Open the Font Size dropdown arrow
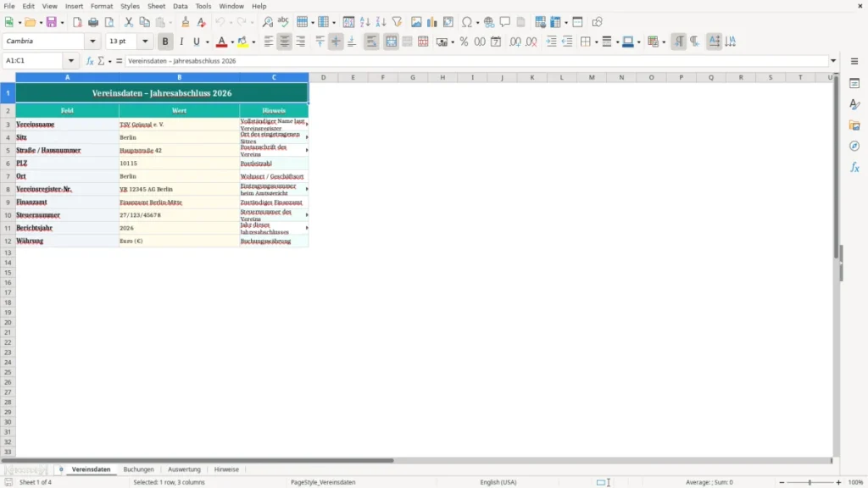Viewport: 868px width, 488px height. pyautogui.click(x=145, y=42)
